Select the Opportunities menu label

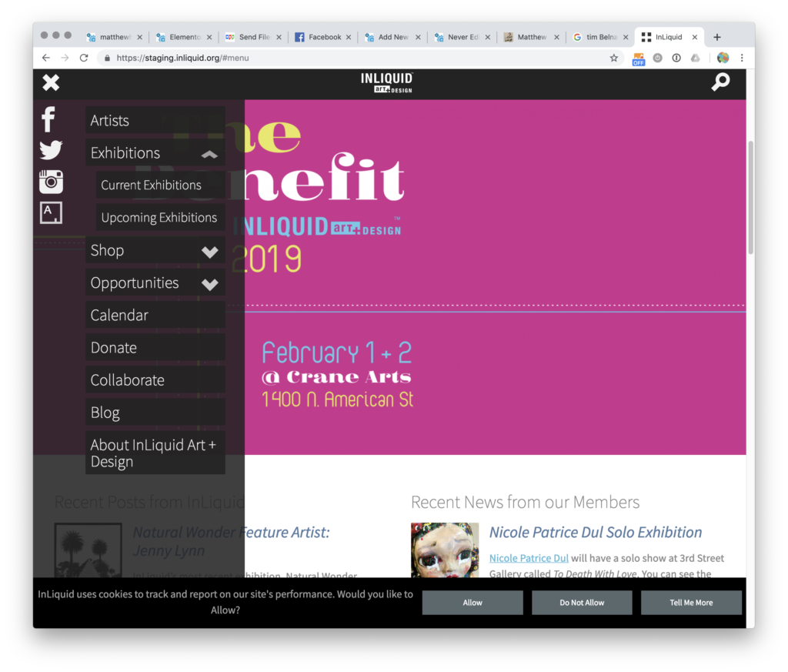click(135, 283)
